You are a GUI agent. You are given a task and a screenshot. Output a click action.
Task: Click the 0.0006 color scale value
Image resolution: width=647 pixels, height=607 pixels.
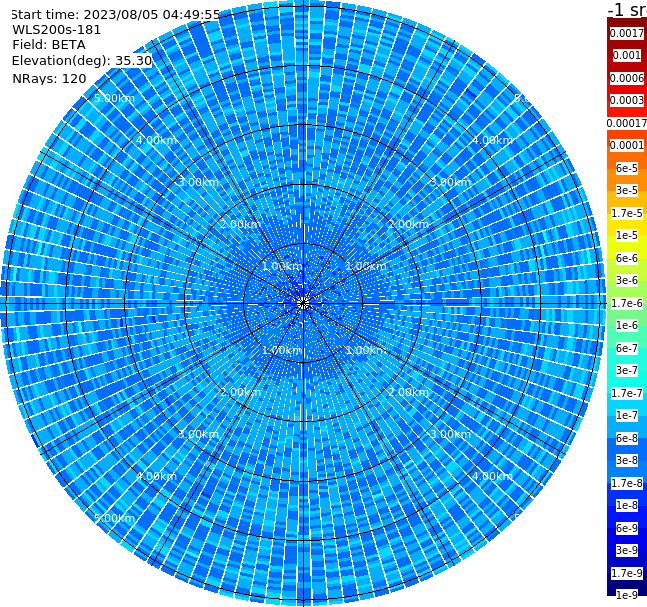627,78
